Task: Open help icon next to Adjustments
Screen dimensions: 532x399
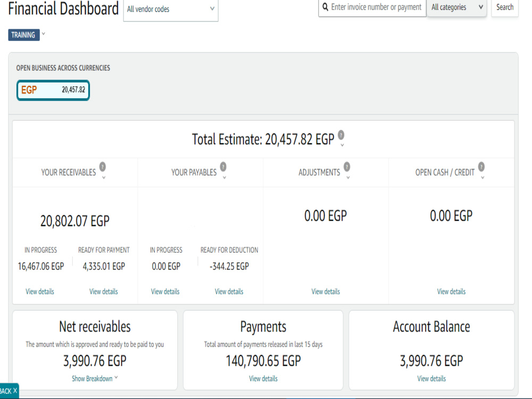Action: [x=347, y=167]
